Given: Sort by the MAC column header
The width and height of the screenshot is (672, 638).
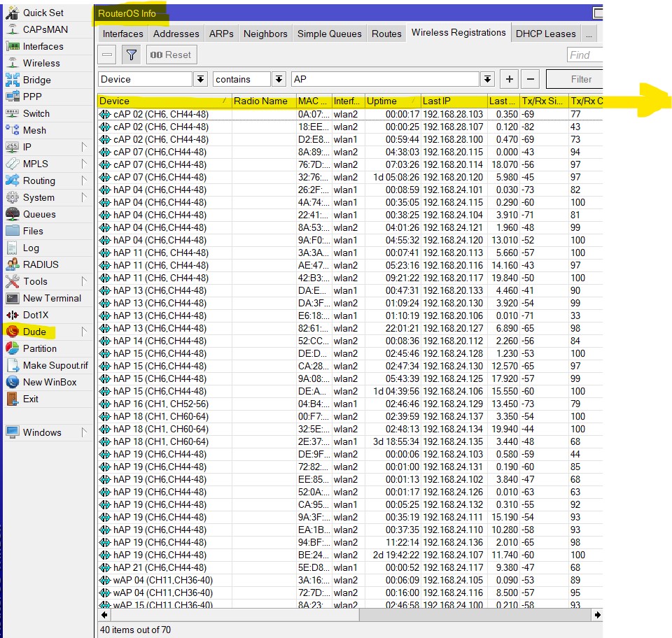Looking at the screenshot, I should tap(314, 101).
